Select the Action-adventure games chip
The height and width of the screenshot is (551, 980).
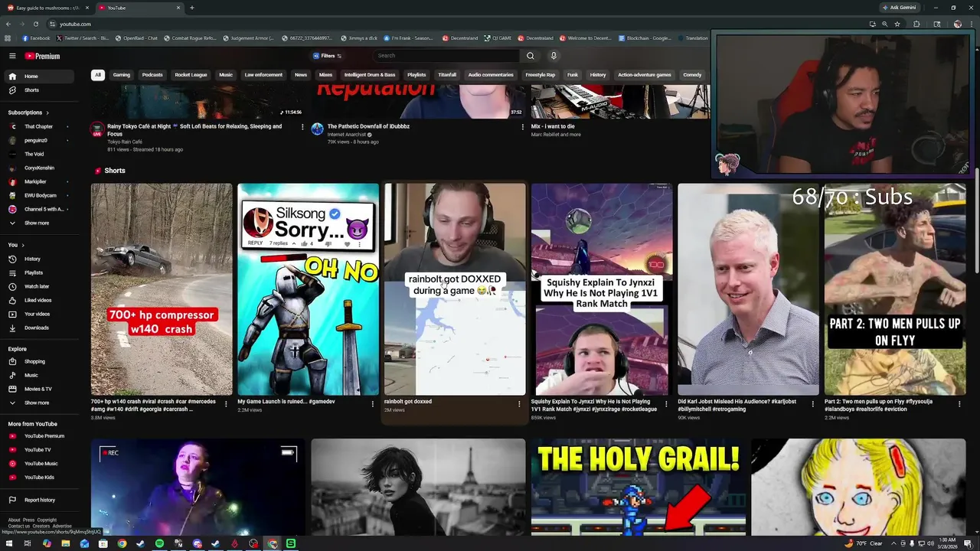(x=645, y=75)
